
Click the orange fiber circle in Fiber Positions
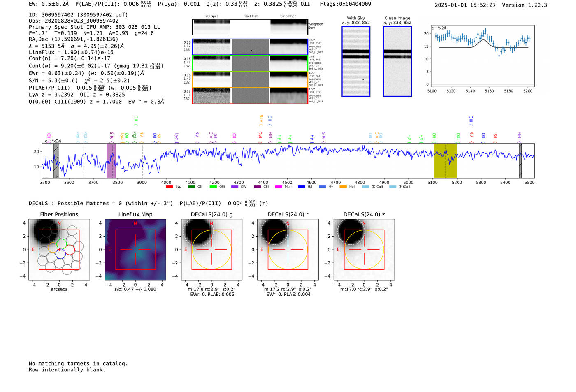pos(53,248)
